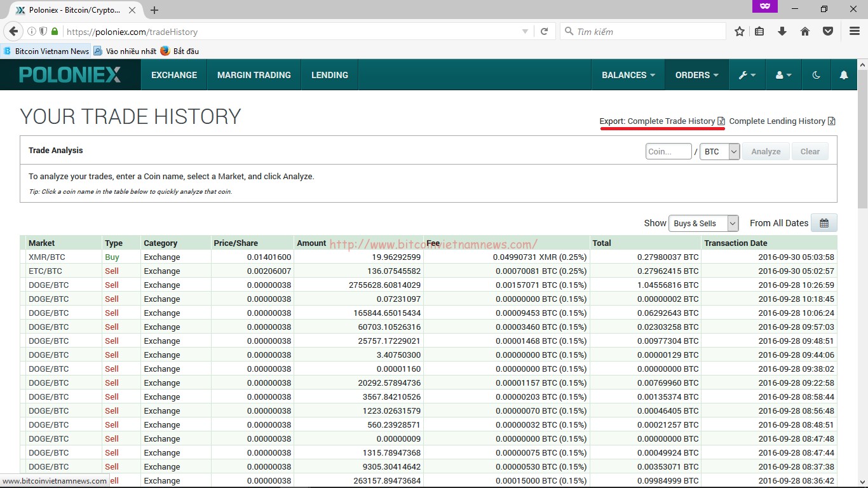Focus the Tìm kiếm search box
The image size is (868, 488).
pyautogui.click(x=643, y=31)
